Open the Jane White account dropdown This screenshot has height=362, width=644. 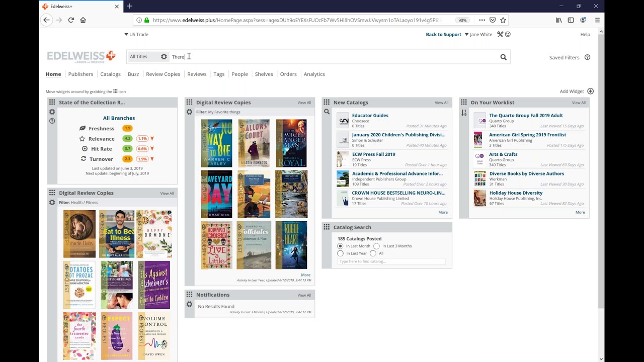pyautogui.click(x=478, y=34)
